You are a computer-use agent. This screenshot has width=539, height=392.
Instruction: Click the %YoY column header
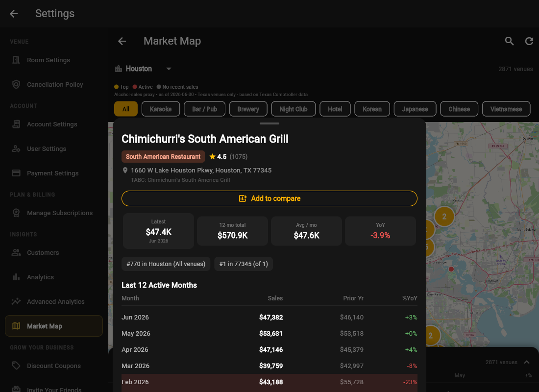410,298
